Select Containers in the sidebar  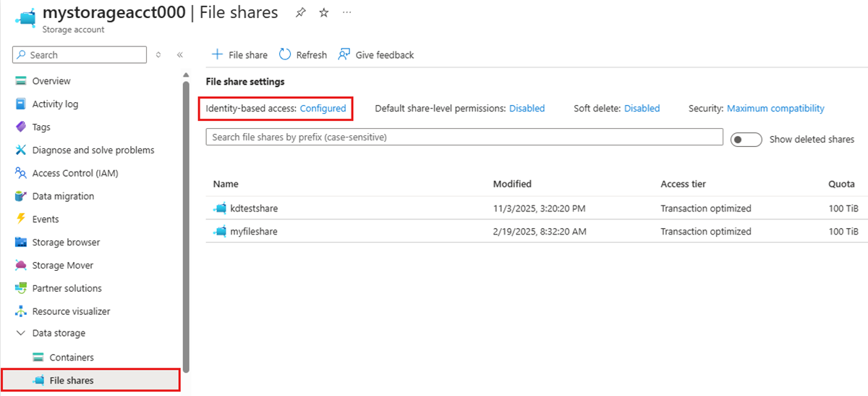pos(71,358)
